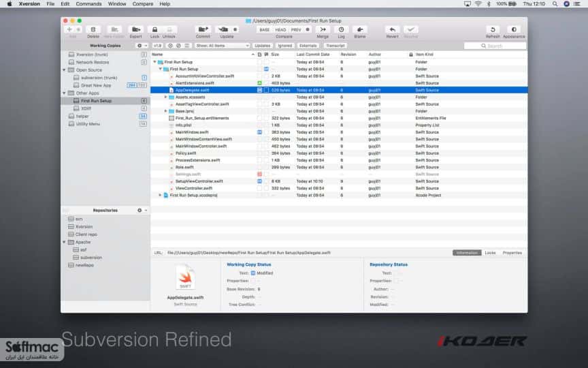The height and width of the screenshot is (368, 588).
Task: Open the Repositories gear menu
Action: point(142,211)
